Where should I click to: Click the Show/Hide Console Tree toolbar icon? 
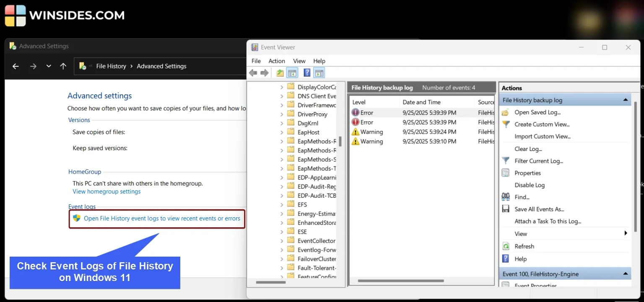(x=292, y=73)
